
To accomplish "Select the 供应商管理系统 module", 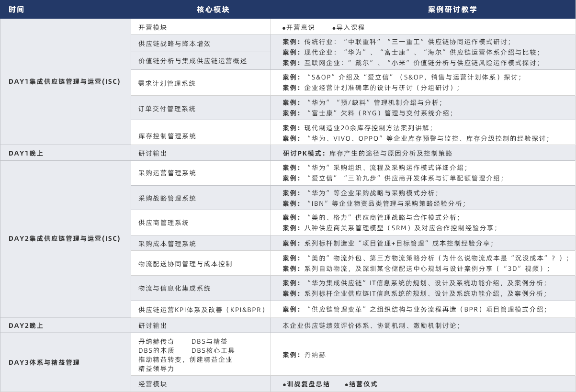I will (201, 223).
